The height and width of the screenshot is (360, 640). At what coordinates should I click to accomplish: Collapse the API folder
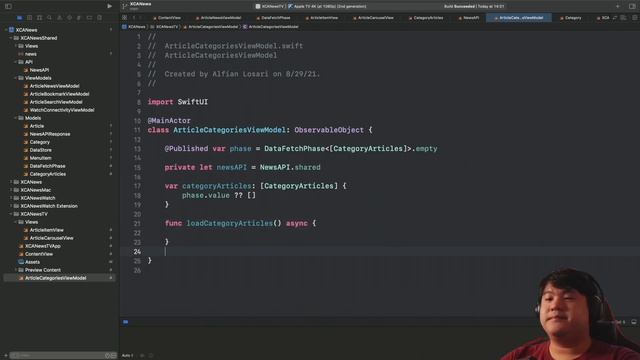pos(16,62)
